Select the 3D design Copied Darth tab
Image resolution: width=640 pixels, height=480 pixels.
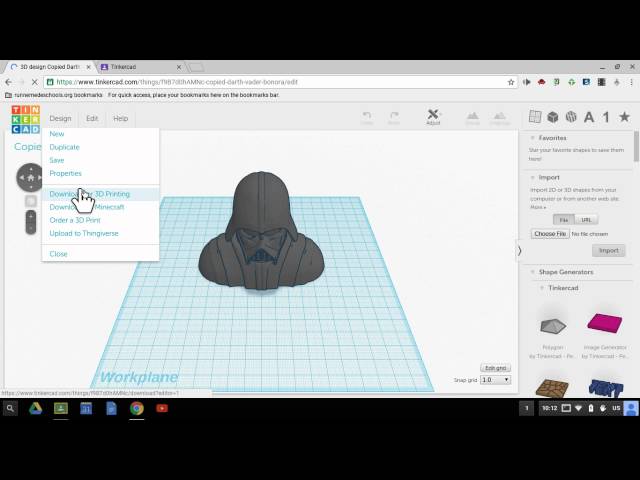click(x=50, y=67)
